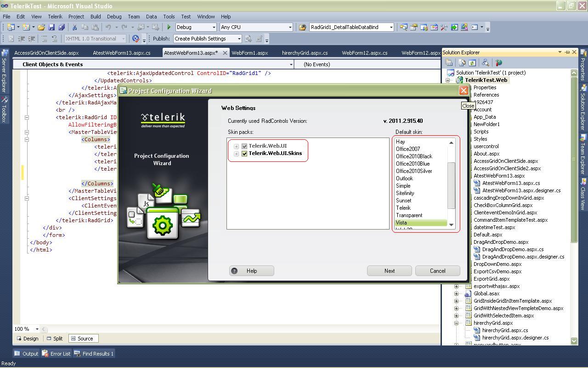Select the Sunset default skin
This screenshot has width=588, height=368.
pos(404,201)
